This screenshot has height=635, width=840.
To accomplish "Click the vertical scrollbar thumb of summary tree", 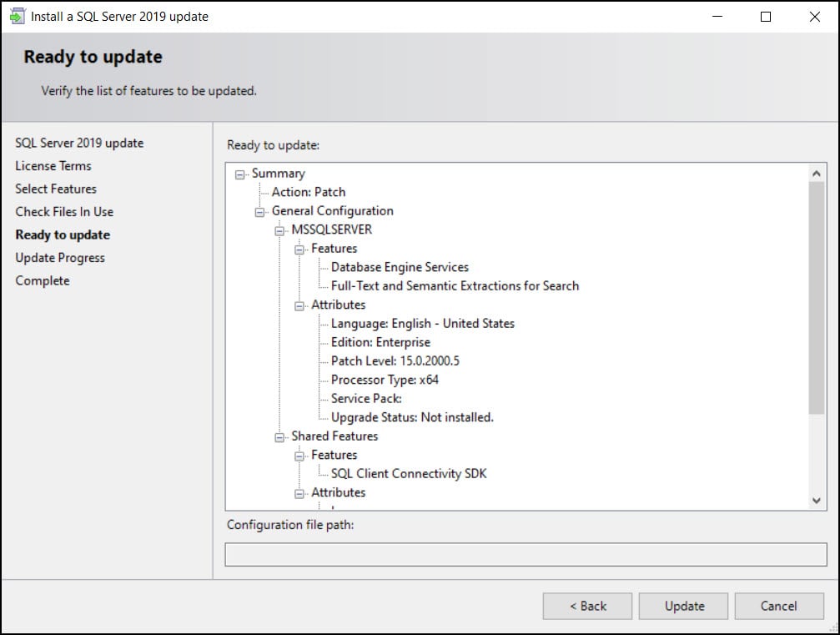I will tap(817, 298).
